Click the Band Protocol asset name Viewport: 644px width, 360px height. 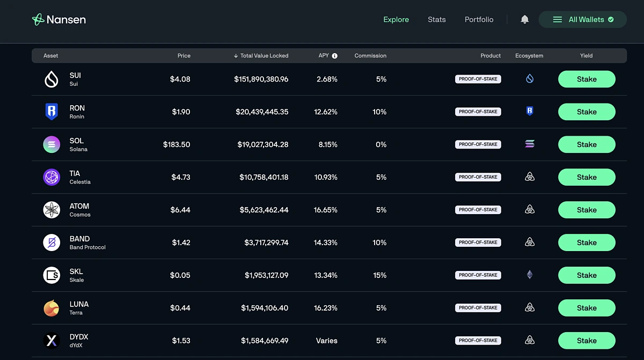(87, 248)
